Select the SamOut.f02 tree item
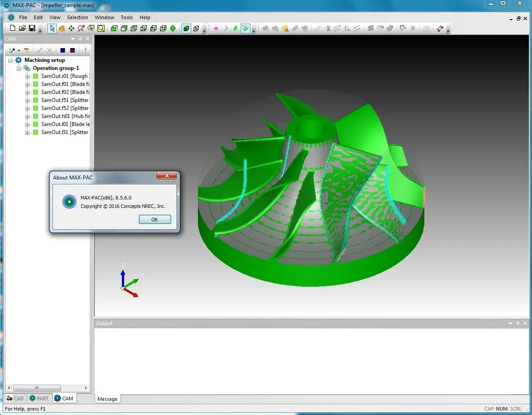This screenshot has height=415, width=532. click(65, 92)
